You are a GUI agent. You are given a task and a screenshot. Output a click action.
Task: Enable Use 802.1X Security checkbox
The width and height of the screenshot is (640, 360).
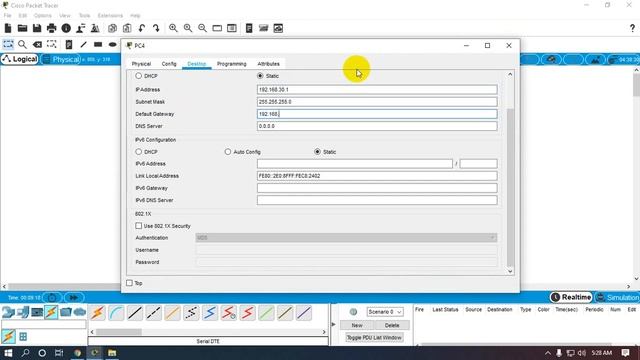coord(139,226)
